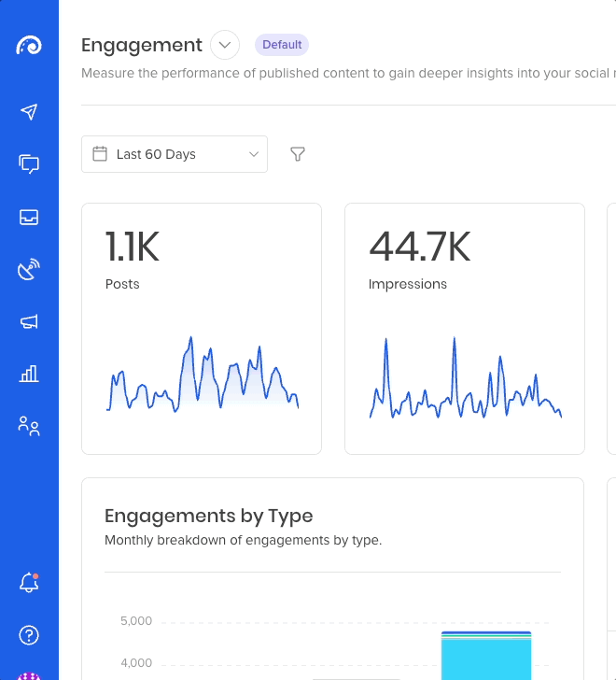Click the app logo in the sidebar

point(29,45)
